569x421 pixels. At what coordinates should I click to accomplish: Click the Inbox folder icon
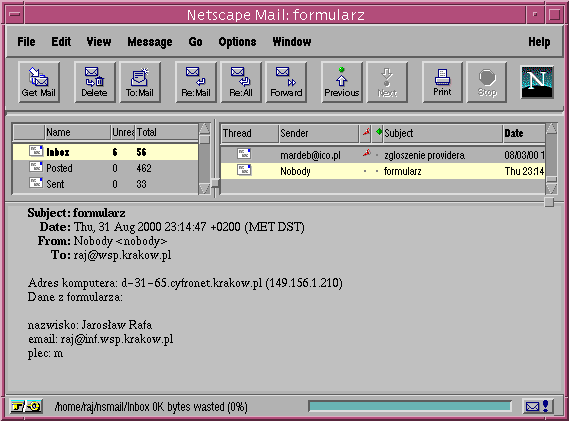click(x=36, y=151)
